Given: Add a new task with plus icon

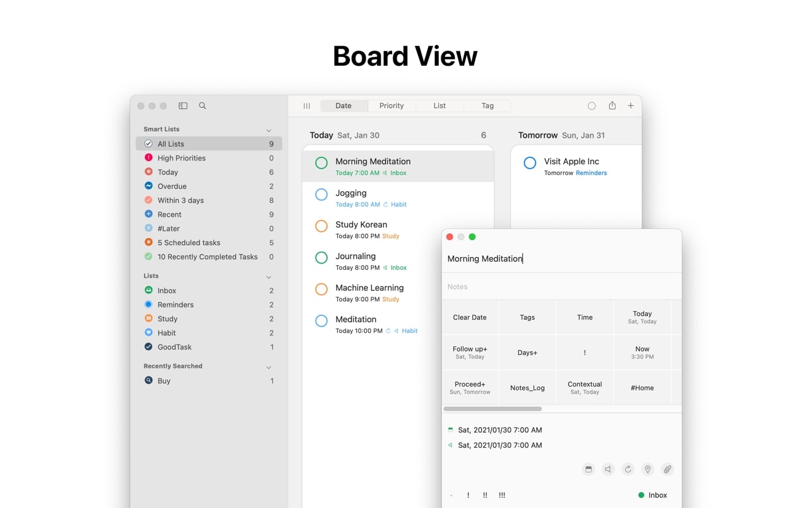Looking at the screenshot, I should coord(630,106).
